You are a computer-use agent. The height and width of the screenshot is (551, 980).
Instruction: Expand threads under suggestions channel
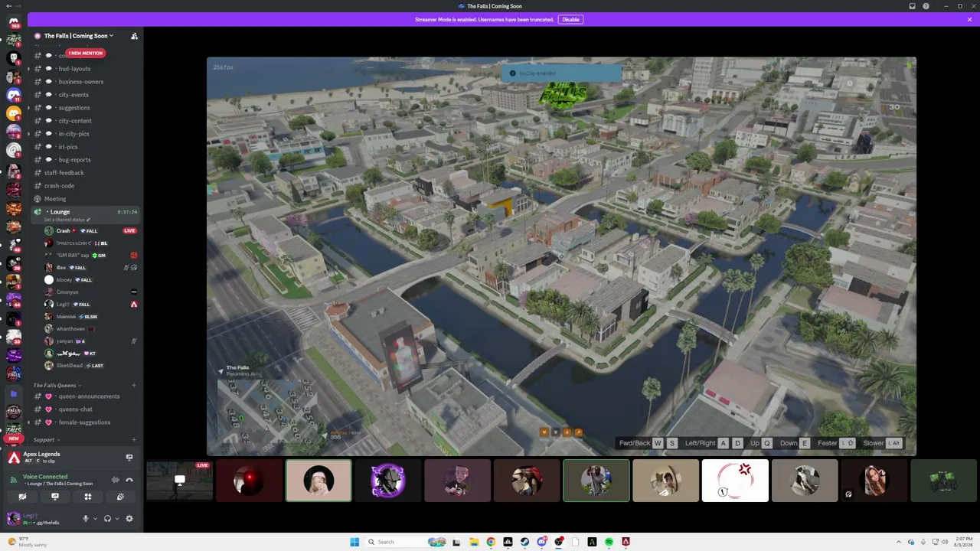[29, 108]
